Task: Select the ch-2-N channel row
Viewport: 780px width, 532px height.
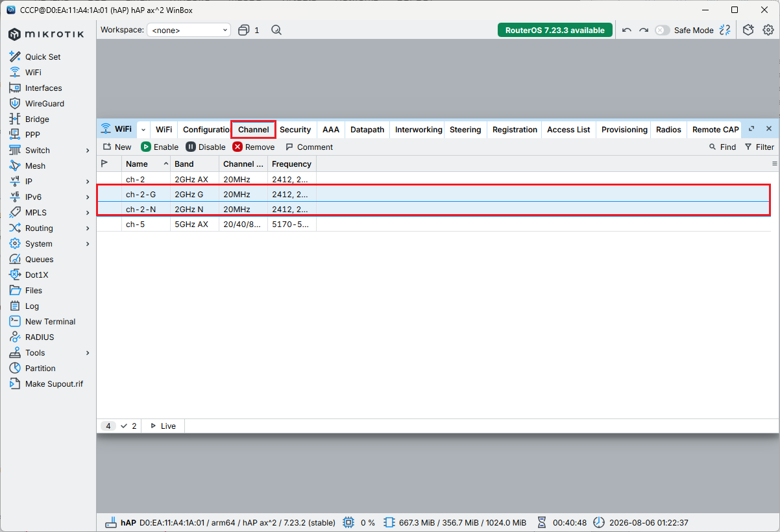Action: click(x=433, y=210)
